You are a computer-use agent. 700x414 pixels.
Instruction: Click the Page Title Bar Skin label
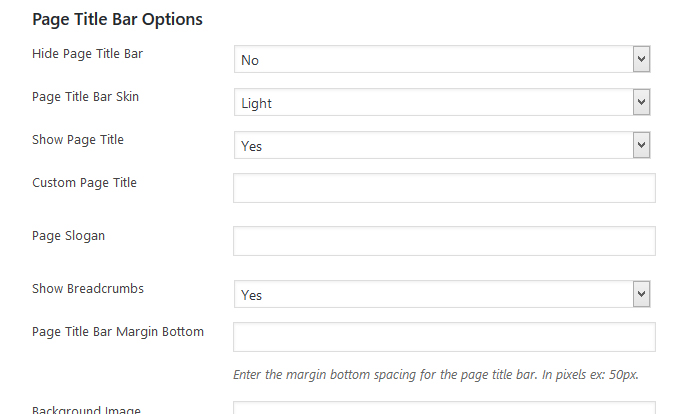pos(93,97)
